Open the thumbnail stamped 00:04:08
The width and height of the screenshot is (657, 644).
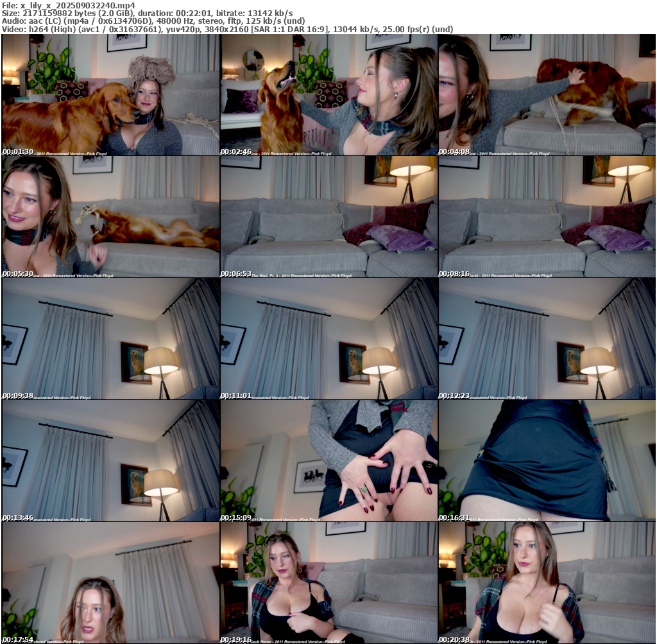coord(547,95)
